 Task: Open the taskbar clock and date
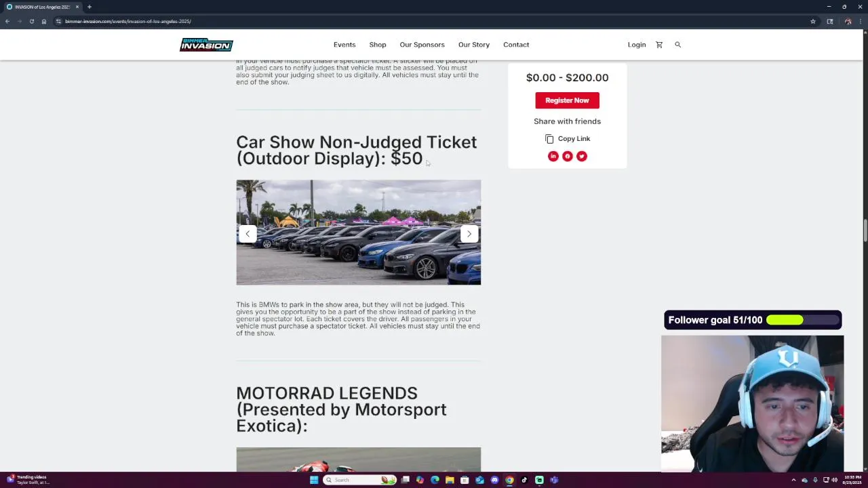click(852, 480)
